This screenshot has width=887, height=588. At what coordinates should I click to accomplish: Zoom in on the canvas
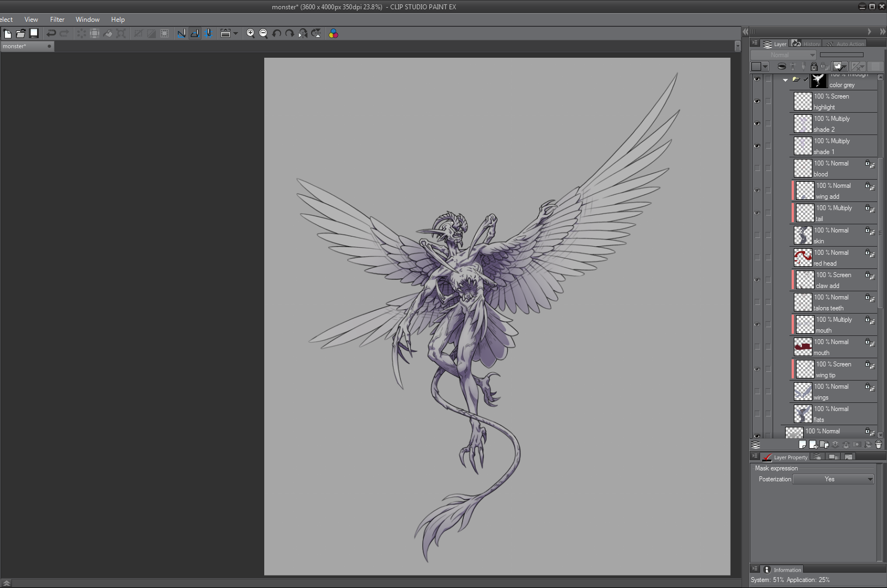pyautogui.click(x=250, y=34)
